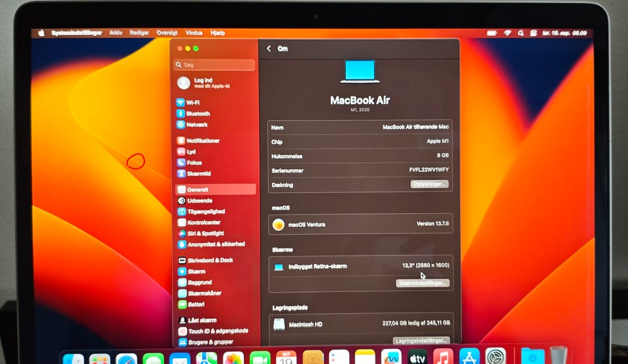
Task: Open Apple TV from the Dock
Action: 417,357
